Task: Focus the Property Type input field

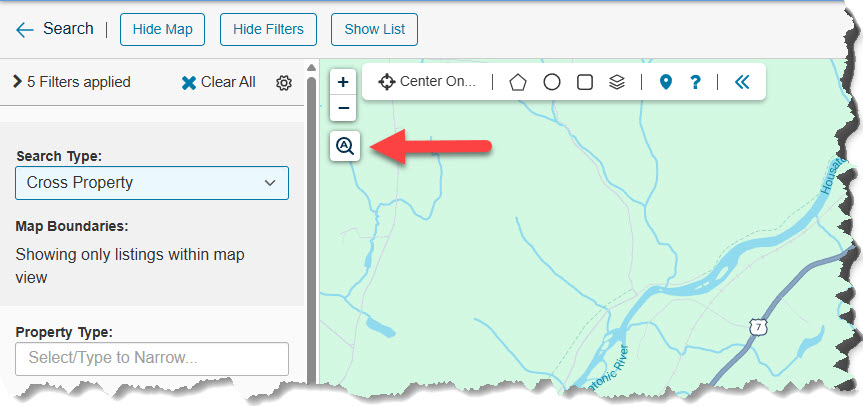Action: (152, 359)
